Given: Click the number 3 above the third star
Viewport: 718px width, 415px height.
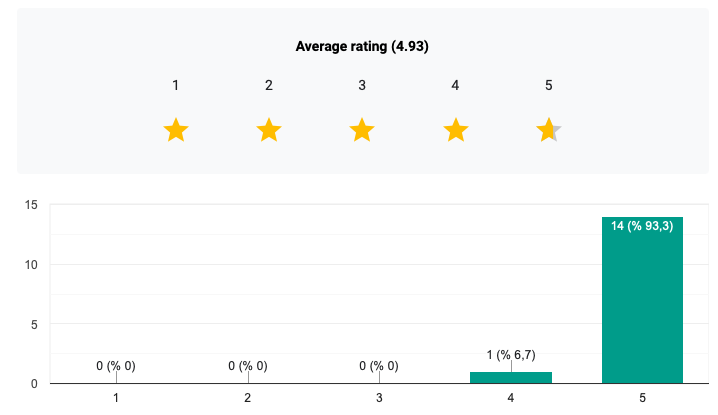Looking at the screenshot, I should [362, 85].
